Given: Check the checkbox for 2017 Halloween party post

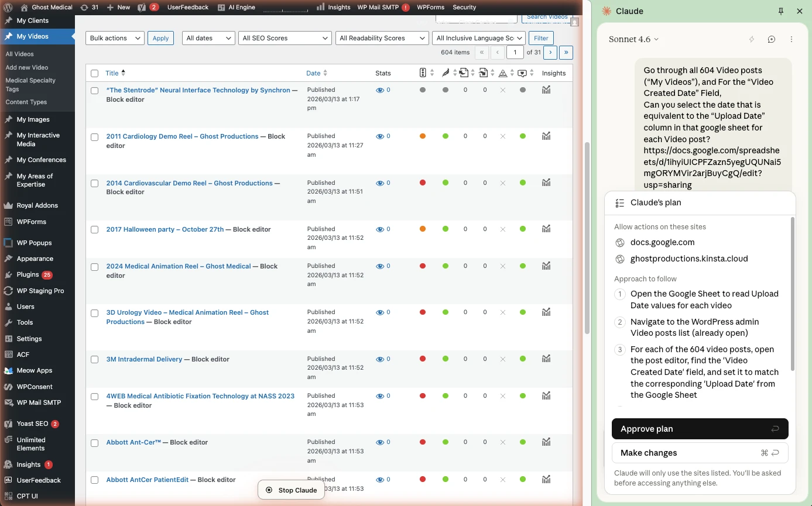Looking at the screenshot, I should pos(94,230).
